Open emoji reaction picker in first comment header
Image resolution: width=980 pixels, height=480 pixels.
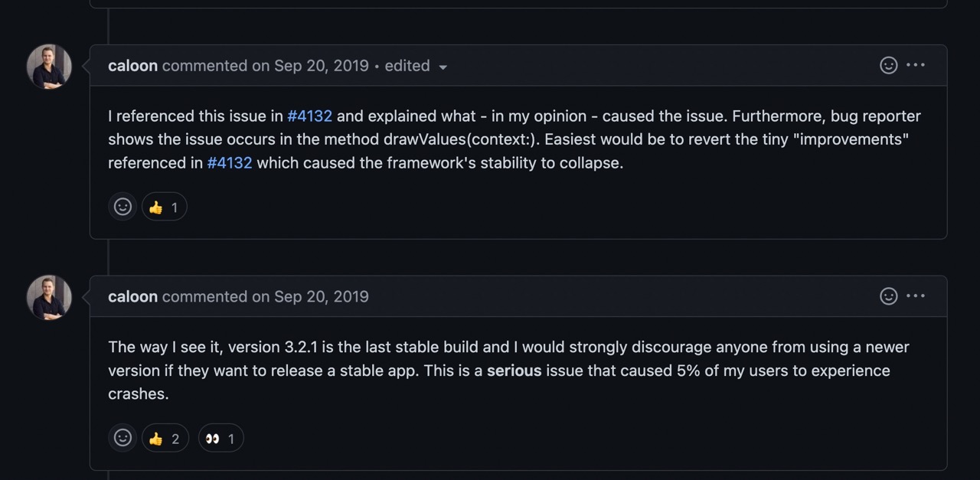tap(888, 65)
